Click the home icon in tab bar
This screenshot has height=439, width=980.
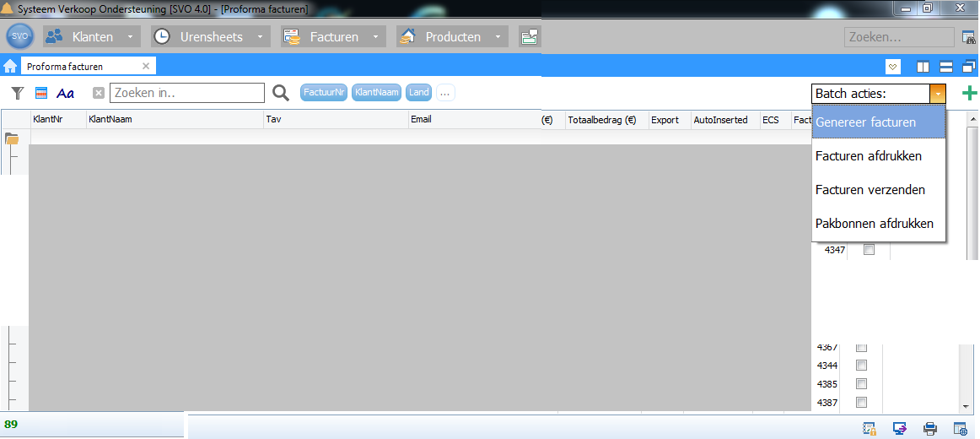10,66
